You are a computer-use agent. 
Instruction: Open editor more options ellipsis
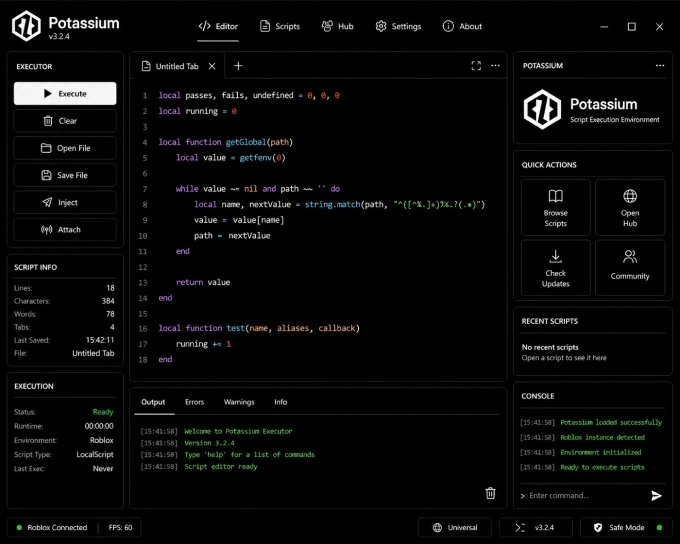pyautogui.click(x=495, y=66)
